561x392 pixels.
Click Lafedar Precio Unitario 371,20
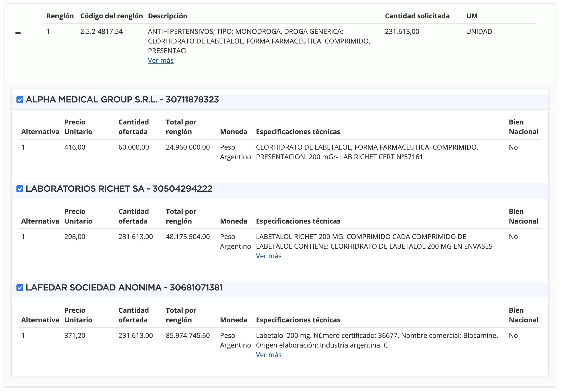[x=75, y=336]
